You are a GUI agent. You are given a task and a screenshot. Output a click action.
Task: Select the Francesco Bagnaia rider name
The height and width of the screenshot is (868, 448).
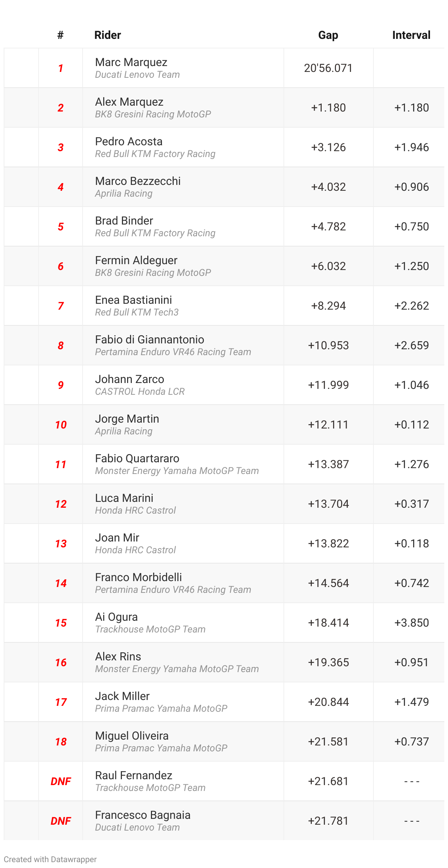tap(143, 815)
